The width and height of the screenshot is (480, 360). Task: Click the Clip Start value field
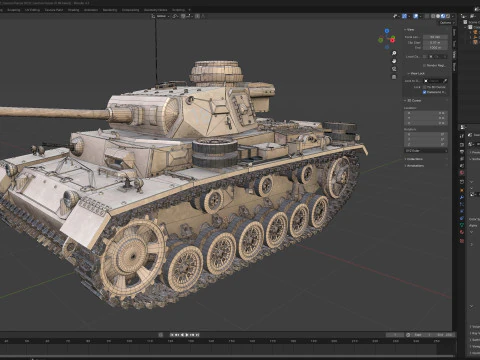click(435, 42)
